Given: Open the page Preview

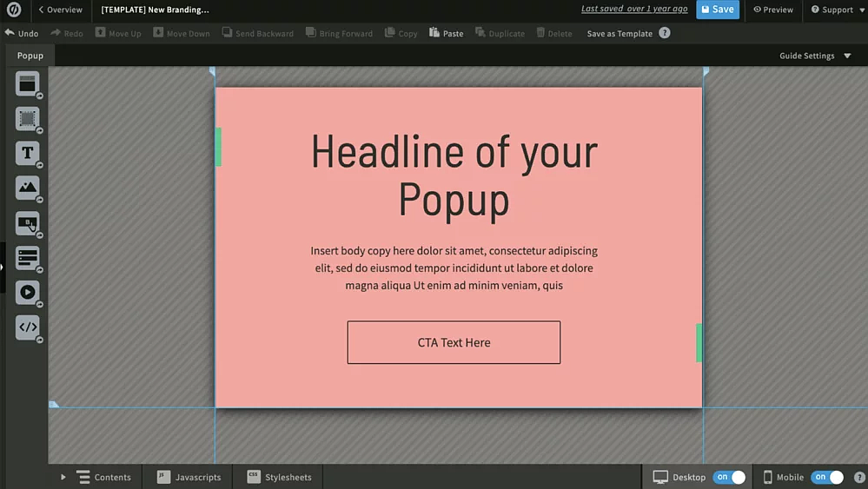Looking at the screenshot, I should [x=773, y=10].
